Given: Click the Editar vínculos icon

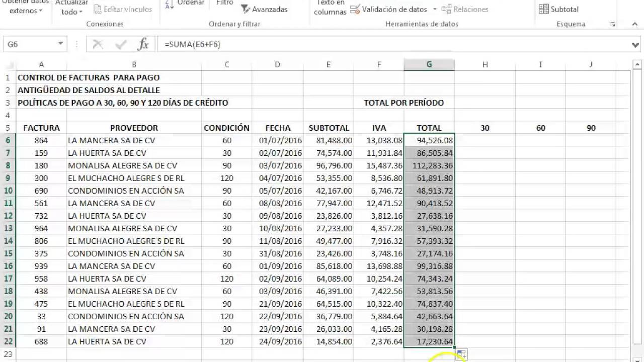Looking at the screenshot, I should pyautogui.click(x=98, y=9).
